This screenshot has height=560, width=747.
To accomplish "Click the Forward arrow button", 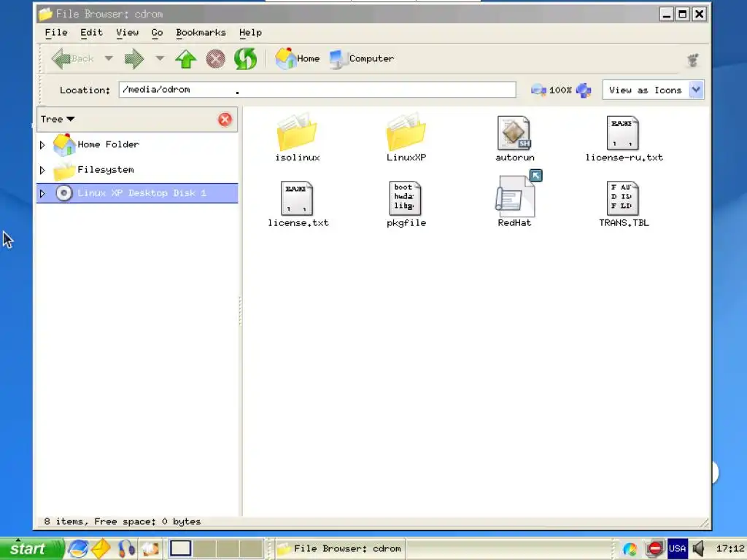I will (134, 58).
